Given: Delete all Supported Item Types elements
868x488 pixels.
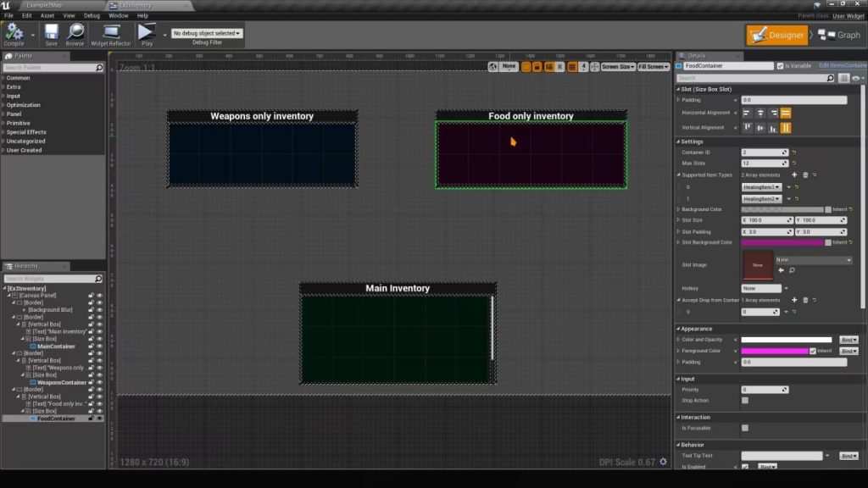Looking at the screenshot, I should pyautogui.click(x=805, y=175).
